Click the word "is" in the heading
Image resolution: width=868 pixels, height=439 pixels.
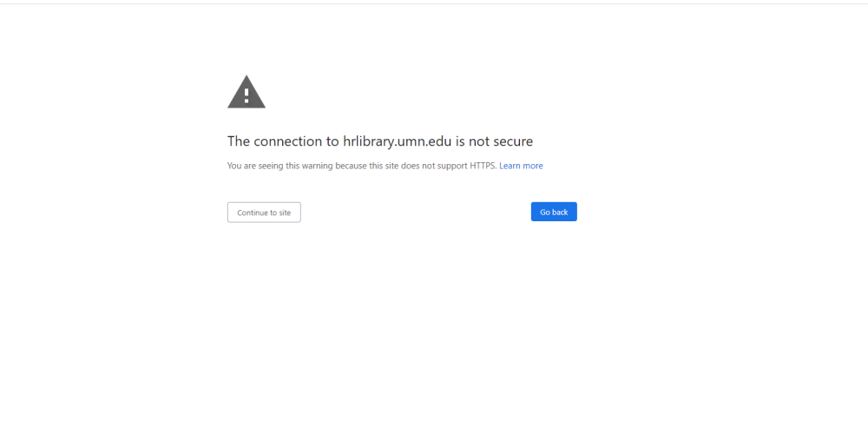click(x=460, y=141)
